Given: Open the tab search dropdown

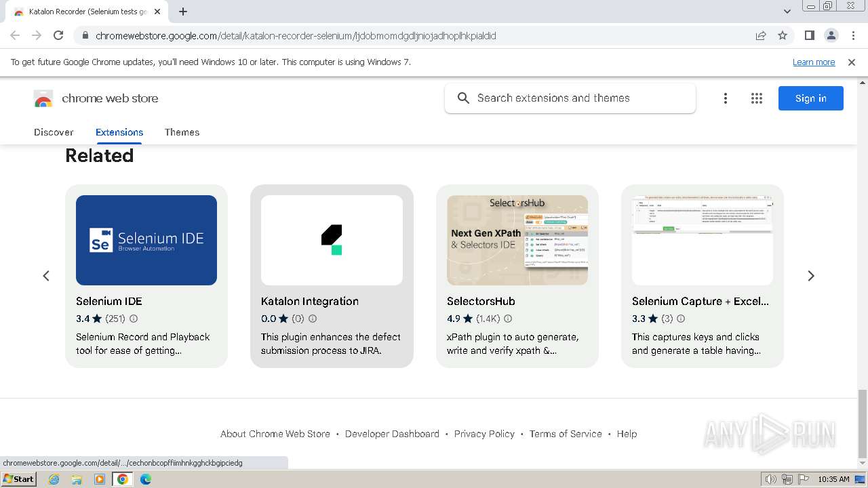Looking at the screenshot, I should [787, 12].
